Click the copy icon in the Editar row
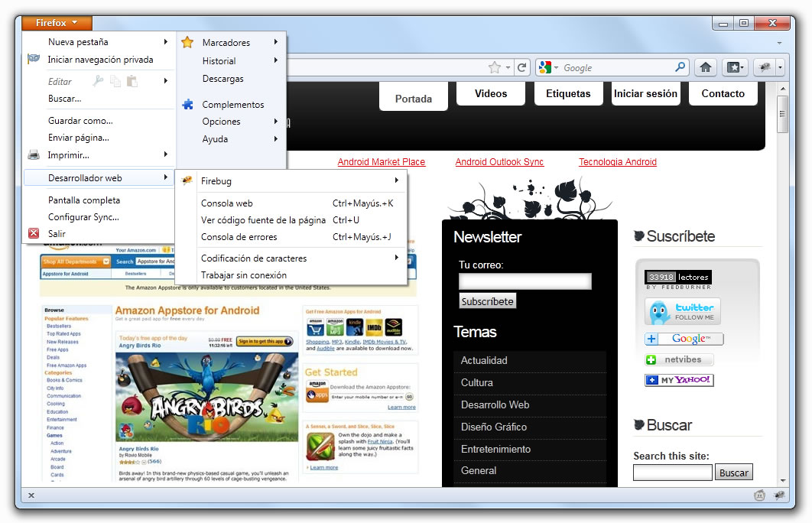 [x=115, y=81]
